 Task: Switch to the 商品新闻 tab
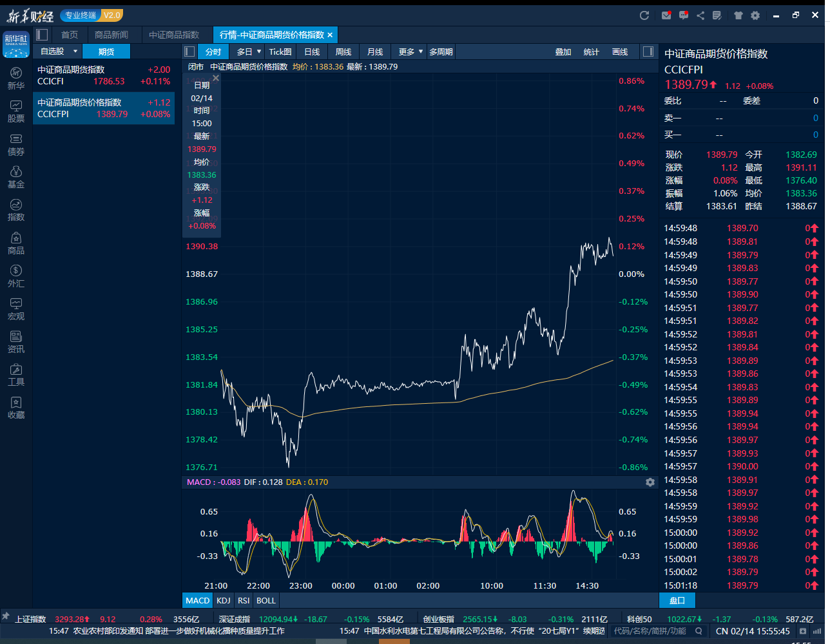[111, 35]
